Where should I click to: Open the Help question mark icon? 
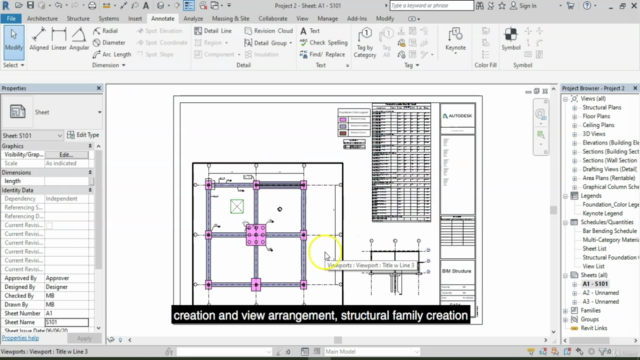pos(587,6)
